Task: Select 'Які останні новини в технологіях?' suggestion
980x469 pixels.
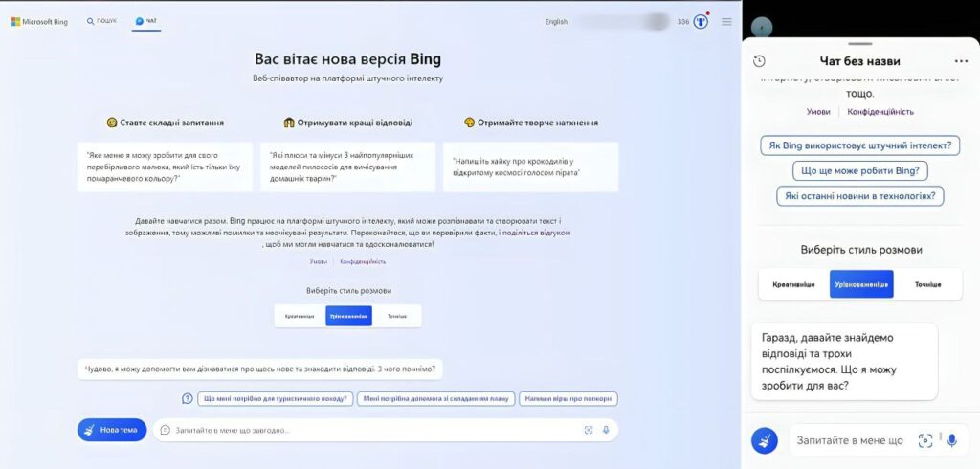Action: (860, 195)
